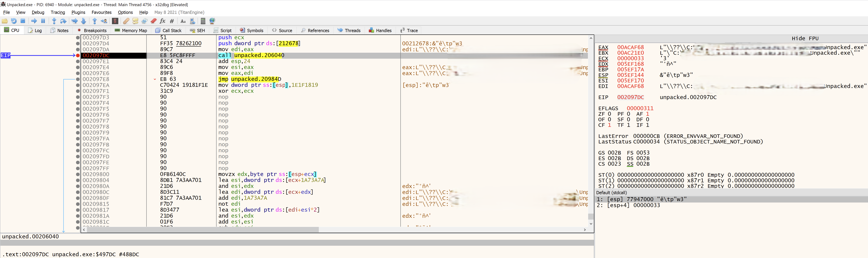This screenshot has width=868, height=258.
Task: Open the Scylla plugin icon
Action: pyautogui.click(x=115, y=21)
